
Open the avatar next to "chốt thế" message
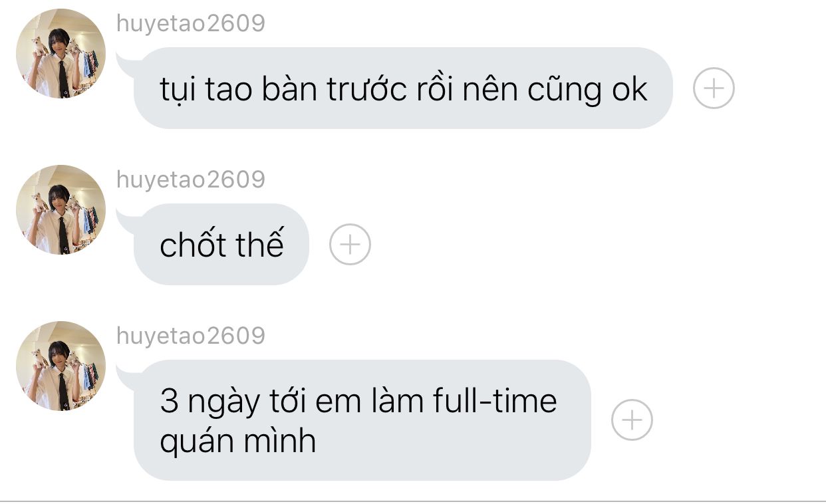(x=61, y=210)
